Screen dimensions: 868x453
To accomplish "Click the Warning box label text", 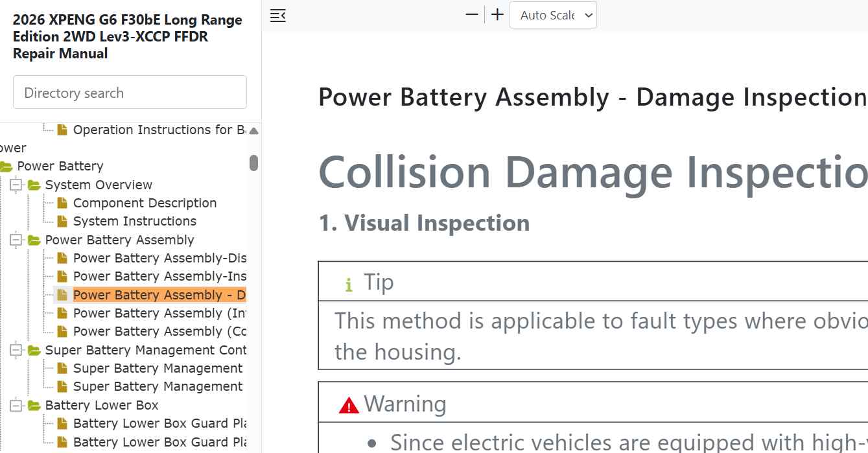I will 405,404.
